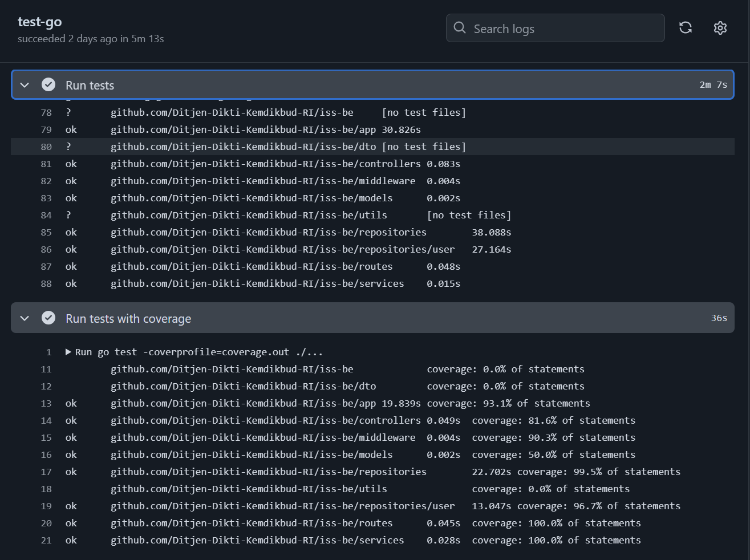Collapse the Run tests step
The image size is (750, 560).
24,84
